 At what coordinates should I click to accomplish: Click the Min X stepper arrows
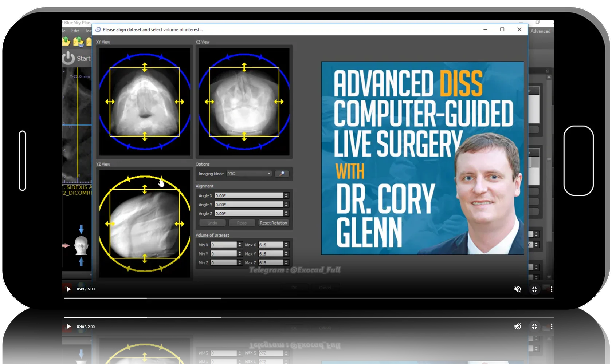240,245
